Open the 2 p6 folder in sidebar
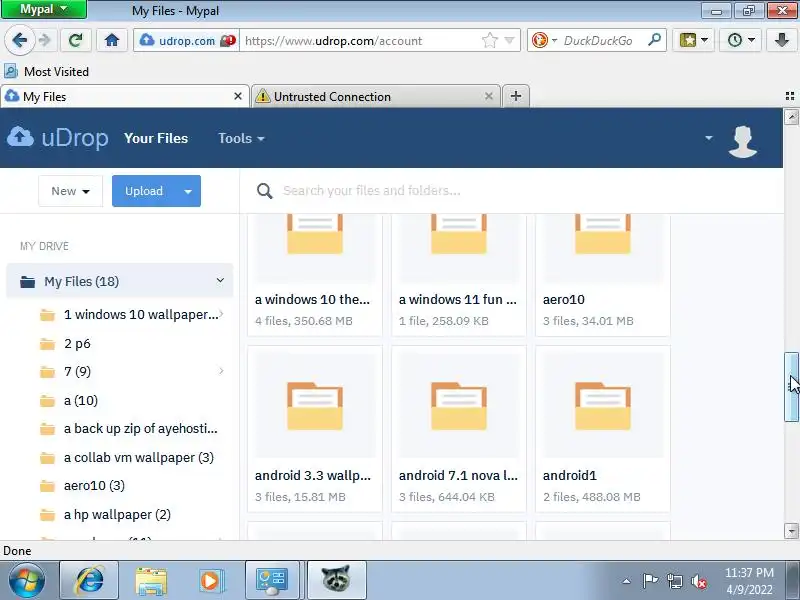 77,343
